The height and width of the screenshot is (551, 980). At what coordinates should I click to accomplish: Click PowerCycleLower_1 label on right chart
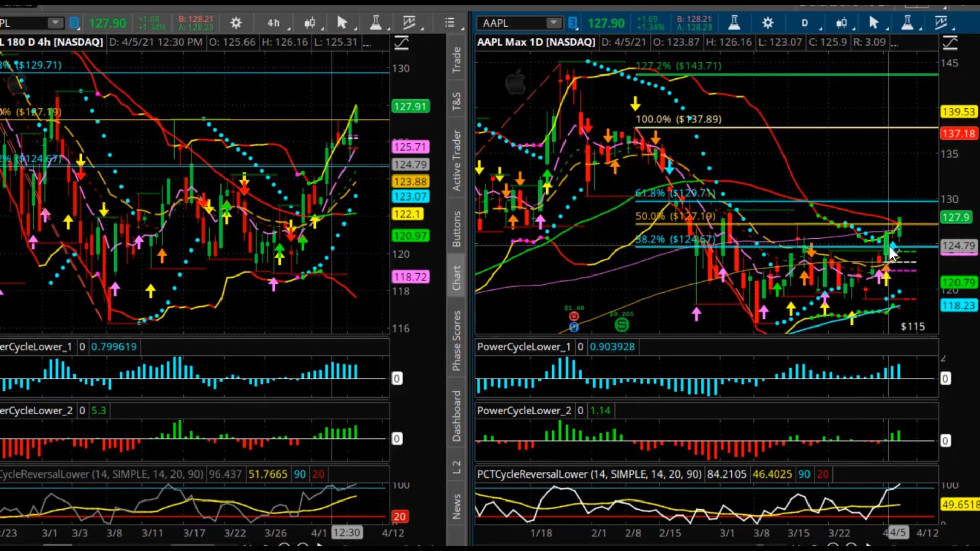click(523, 347)
